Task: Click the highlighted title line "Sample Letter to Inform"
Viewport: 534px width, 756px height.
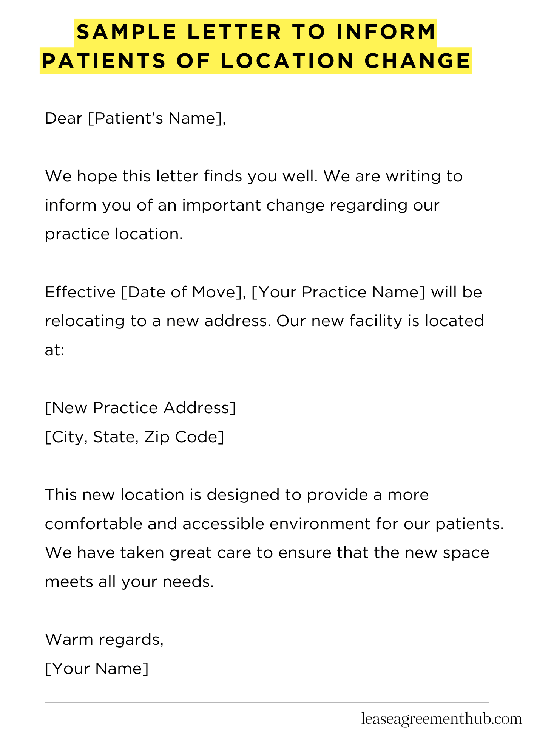Action: (x=256, y=32)
